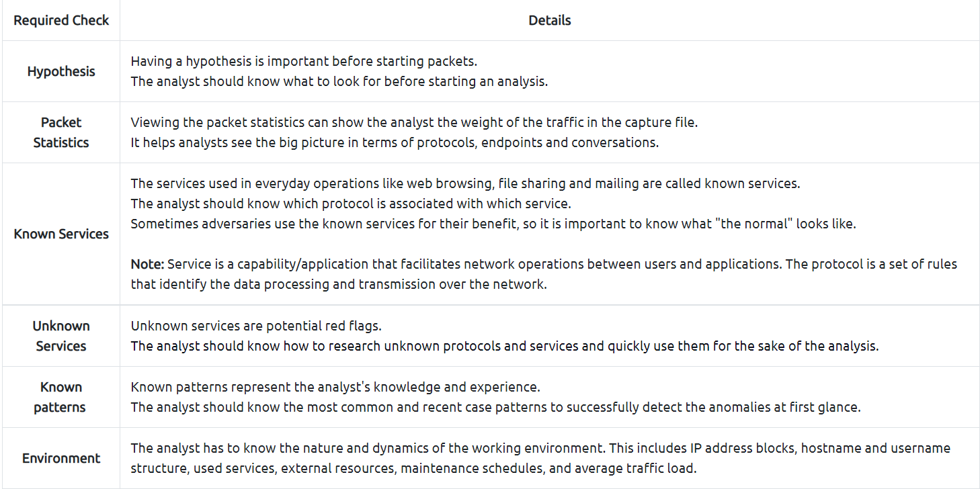Click the line "The analyst should know what to look for"
This screenshot has height=489, width=980.
339,82
